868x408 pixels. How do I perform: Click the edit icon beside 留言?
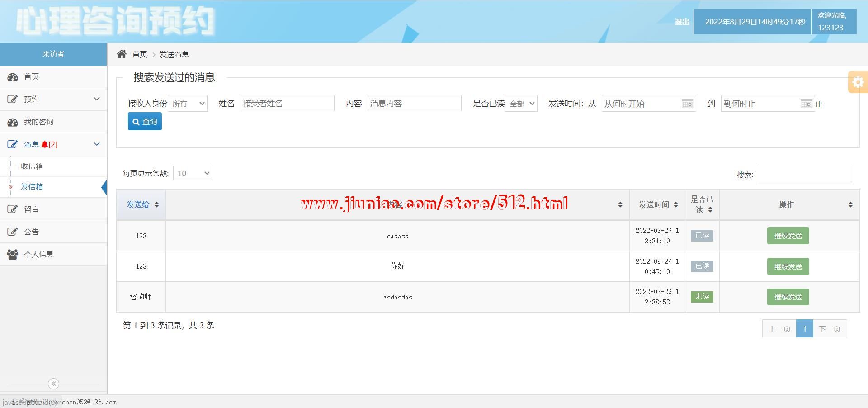click(13, 209)
